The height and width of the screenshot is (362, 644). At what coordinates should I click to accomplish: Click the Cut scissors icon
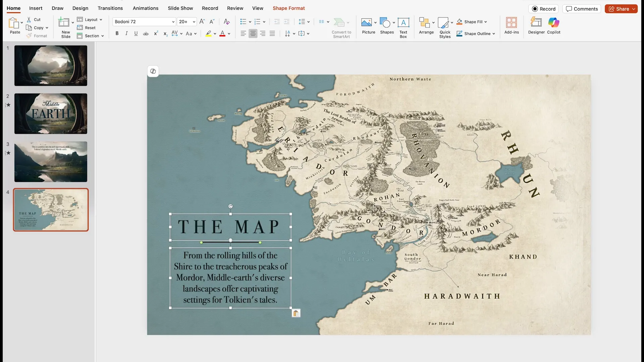click(29, 19)
